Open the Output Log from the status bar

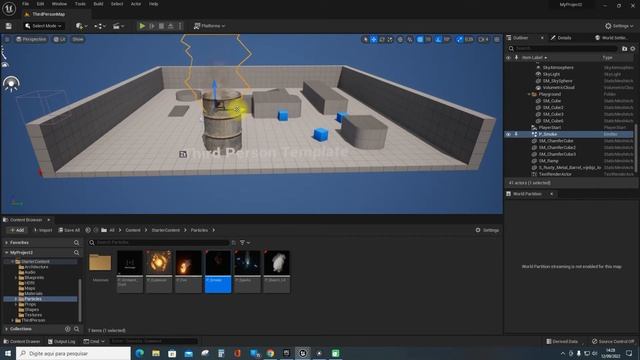[62, 341]
